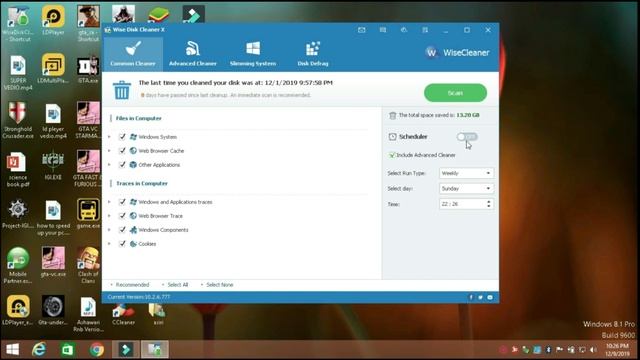
Task: Launch Chrome from the taskbar
Action: click(x=97, y=349)
